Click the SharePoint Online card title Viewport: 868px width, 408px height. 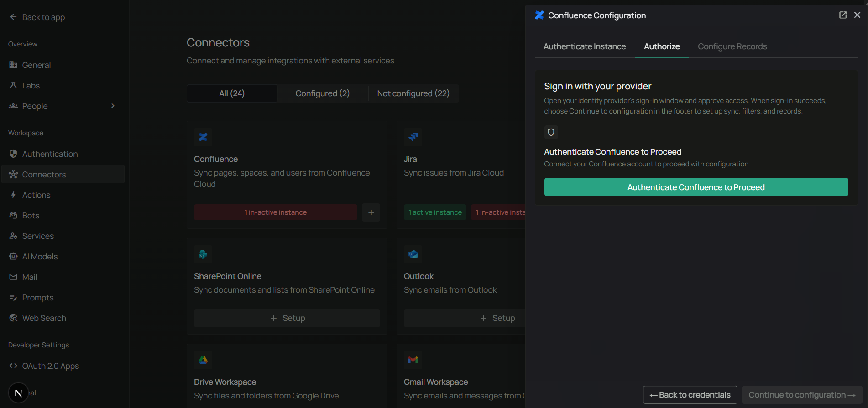point(228,276)
